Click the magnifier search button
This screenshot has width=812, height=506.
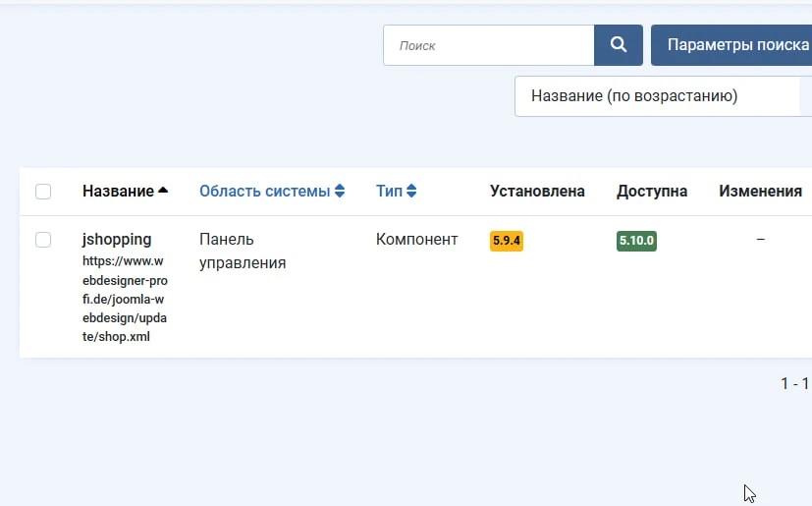(x=619, y=45)
